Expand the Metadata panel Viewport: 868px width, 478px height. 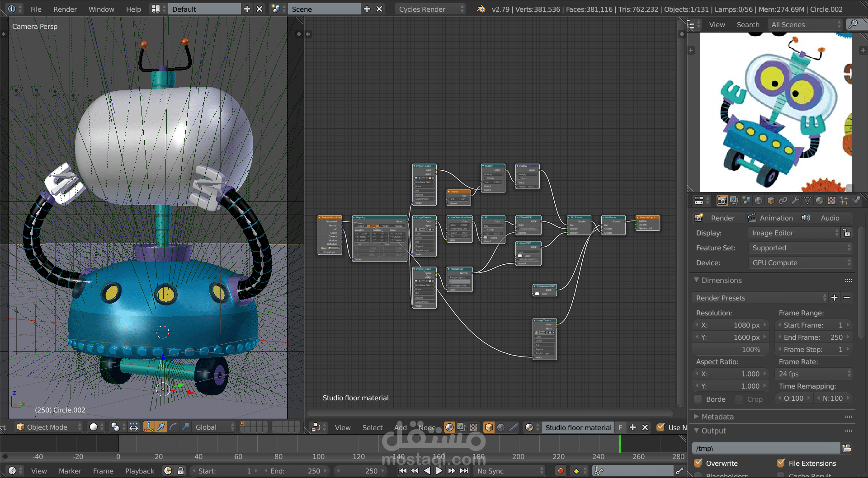click(717, 417)
